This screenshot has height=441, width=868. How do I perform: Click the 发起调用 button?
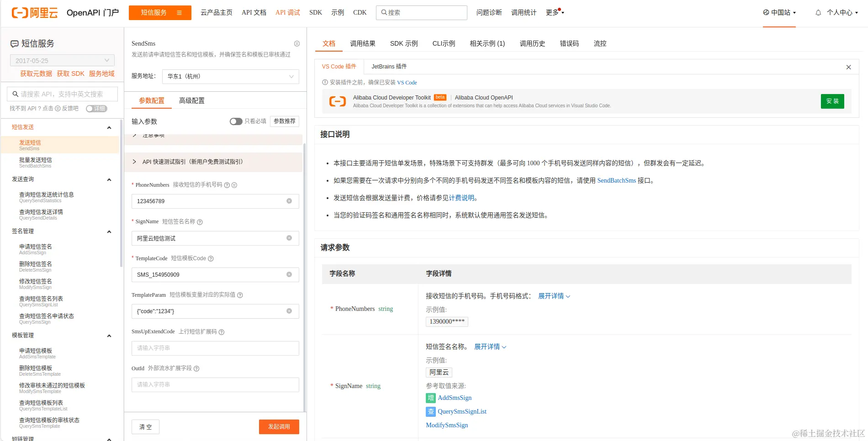279,427
